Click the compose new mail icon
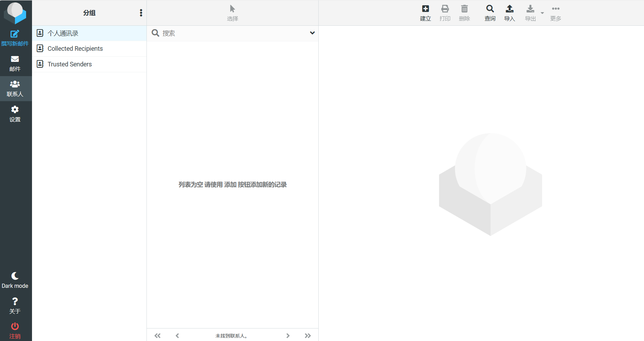 pos(15,34)
